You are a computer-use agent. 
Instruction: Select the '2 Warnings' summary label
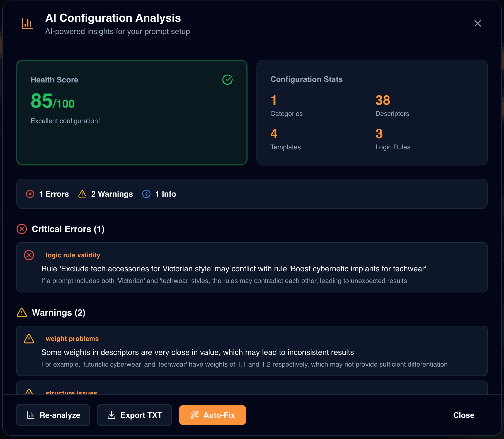[x=112, y=194]
